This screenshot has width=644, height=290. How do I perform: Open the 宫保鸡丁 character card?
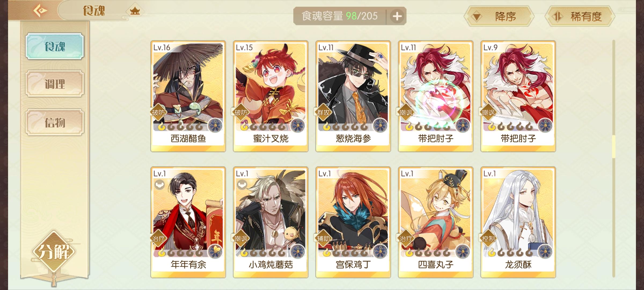[x=353, y=222]
